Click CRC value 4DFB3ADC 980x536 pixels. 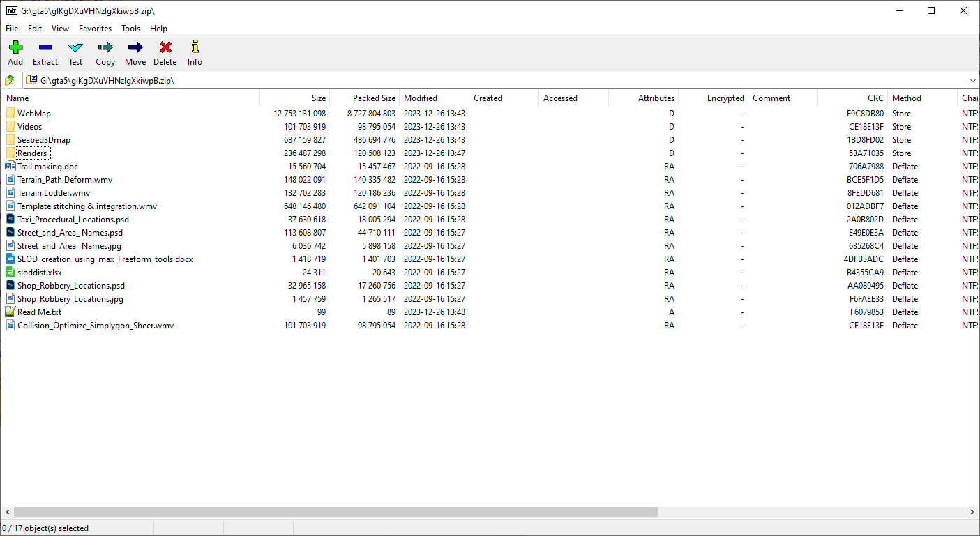[x=864, y=259]
